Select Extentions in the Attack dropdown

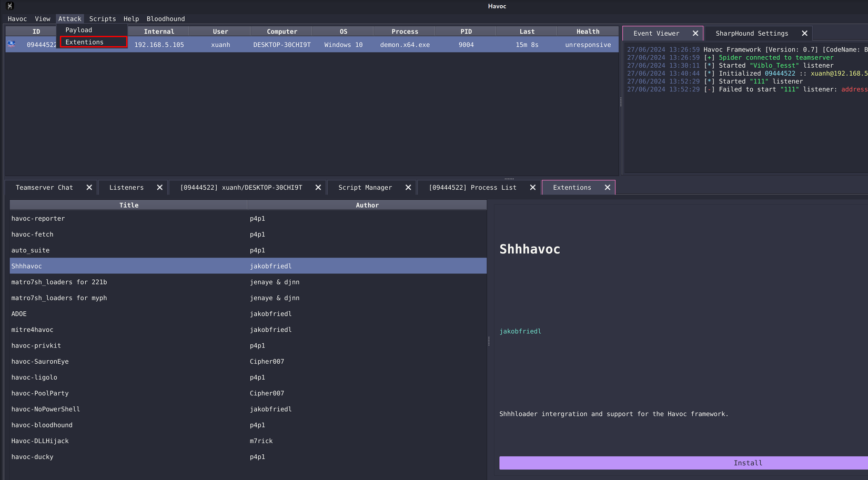click(x=85, y=42)
